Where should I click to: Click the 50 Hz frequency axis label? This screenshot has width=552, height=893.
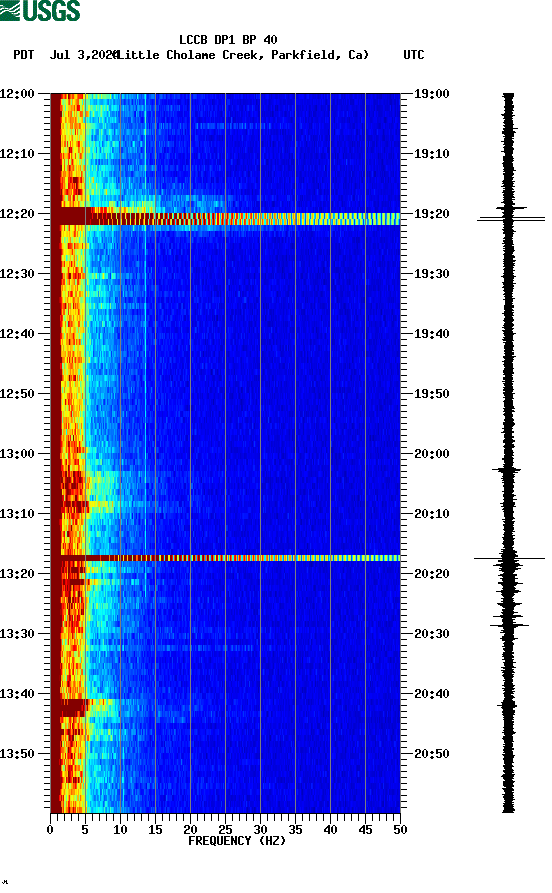[400, 830]
